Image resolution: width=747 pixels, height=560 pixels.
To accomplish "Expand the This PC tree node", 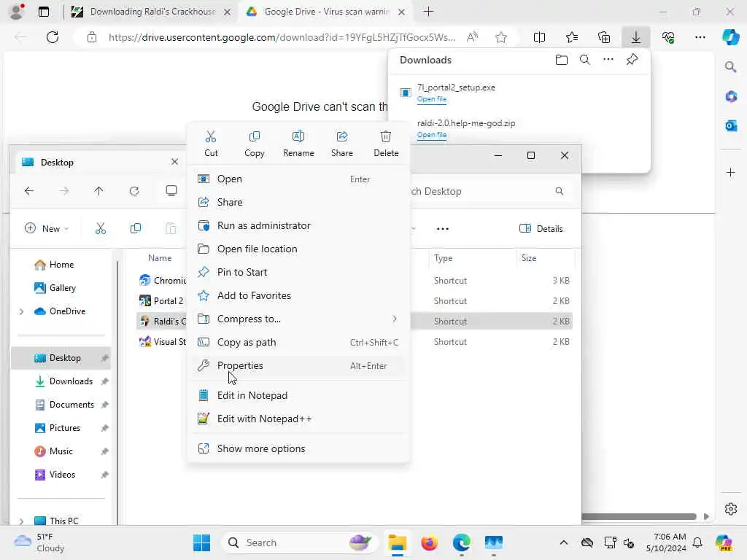I will 21,521.
